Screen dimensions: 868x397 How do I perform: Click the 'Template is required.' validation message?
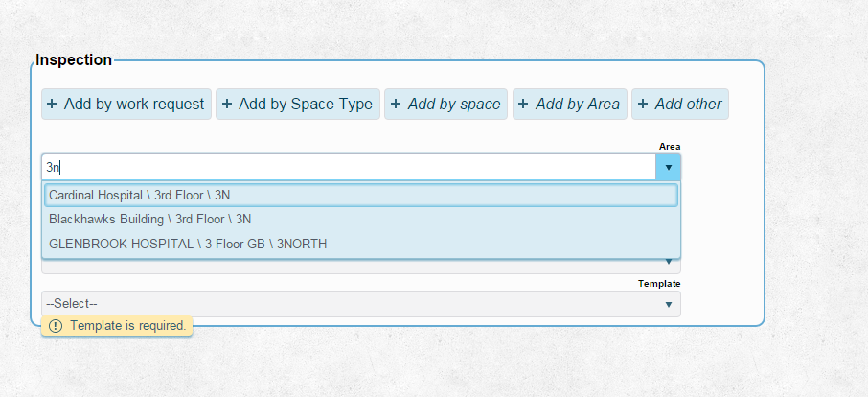[127, 326]
